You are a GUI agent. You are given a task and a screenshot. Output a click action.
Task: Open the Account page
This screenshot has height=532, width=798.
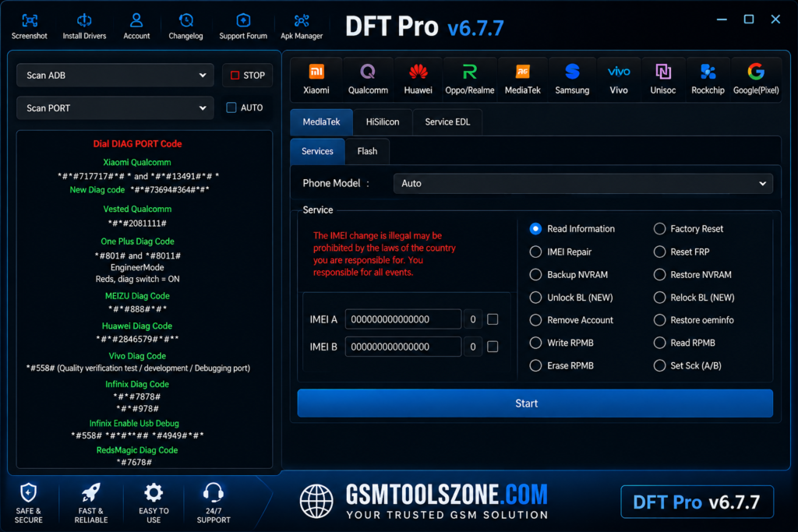tap(136, 26)
